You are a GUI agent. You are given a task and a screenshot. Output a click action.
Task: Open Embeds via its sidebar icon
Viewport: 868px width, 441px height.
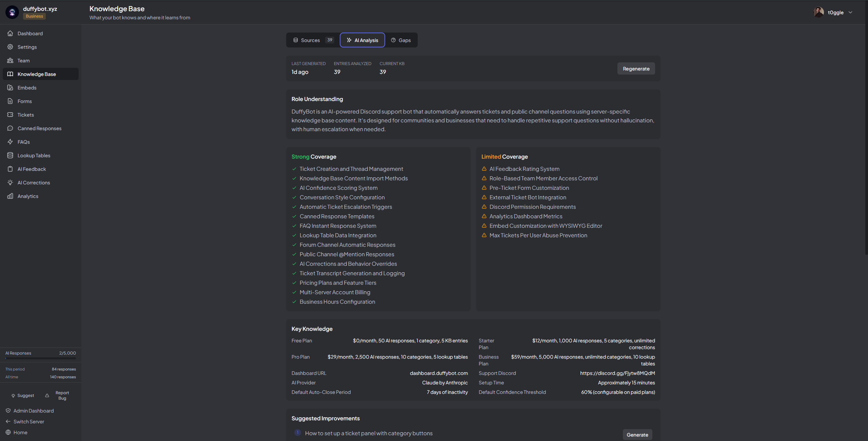pos(10,87)
